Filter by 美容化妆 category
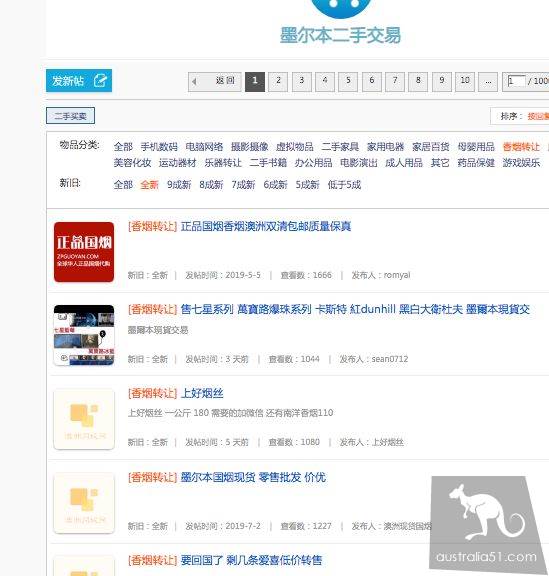Screen dimensions: 549x576 pos(132,163)
